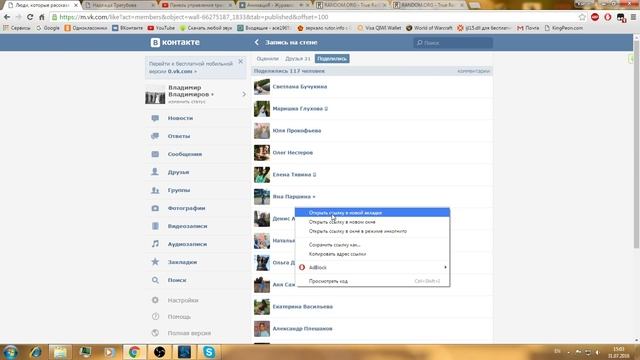Image resolution: width=640 pixels, height=360 pixels.
Task: Open the Закладки star icon
Action: pos(155,262)
